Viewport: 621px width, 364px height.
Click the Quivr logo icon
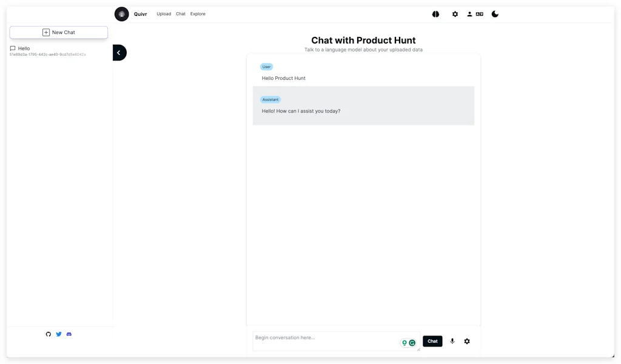click(x=121, y=14)
